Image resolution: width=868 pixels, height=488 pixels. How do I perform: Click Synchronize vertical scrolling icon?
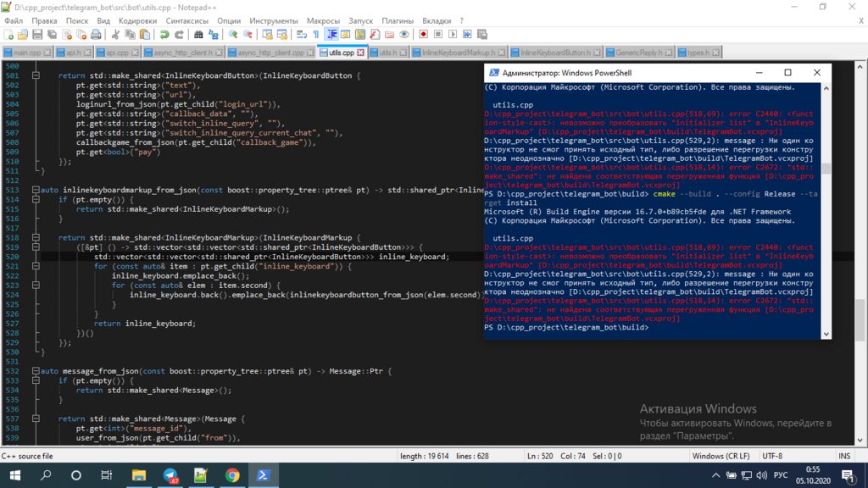tap(267, 34)
